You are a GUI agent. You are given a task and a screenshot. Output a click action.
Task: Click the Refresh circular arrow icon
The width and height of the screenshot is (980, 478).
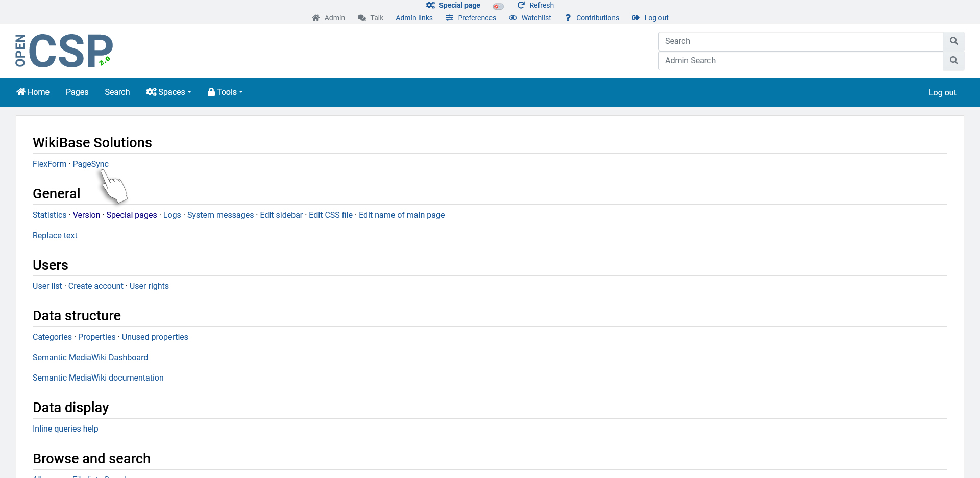tap(521, 5)
